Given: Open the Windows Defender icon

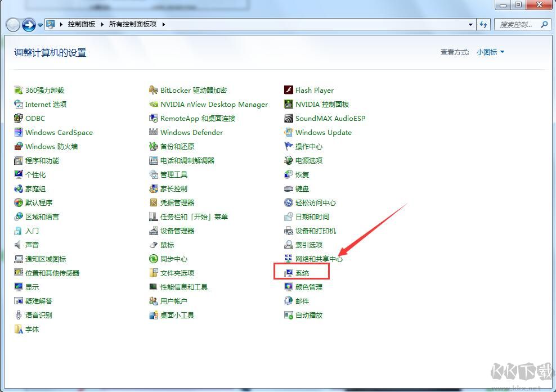Looking at the screenshot, I should tap(154, 132).
